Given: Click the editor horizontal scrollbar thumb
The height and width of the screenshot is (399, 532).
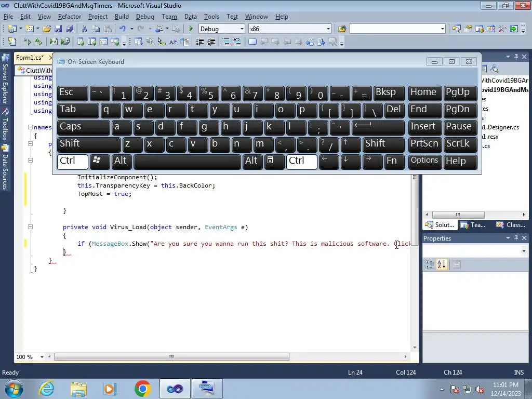Looking at the screenshot, I should [171, 357].
